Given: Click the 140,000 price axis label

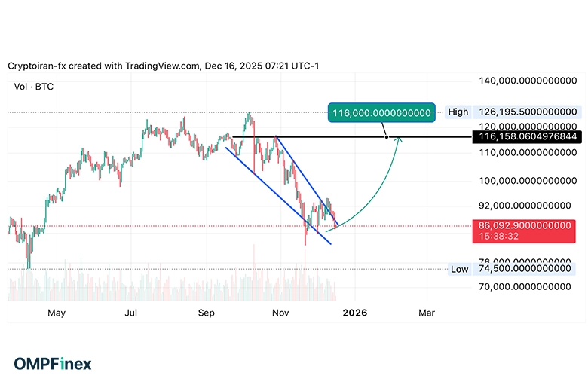Looking at the screenshot, I should 527,80.
